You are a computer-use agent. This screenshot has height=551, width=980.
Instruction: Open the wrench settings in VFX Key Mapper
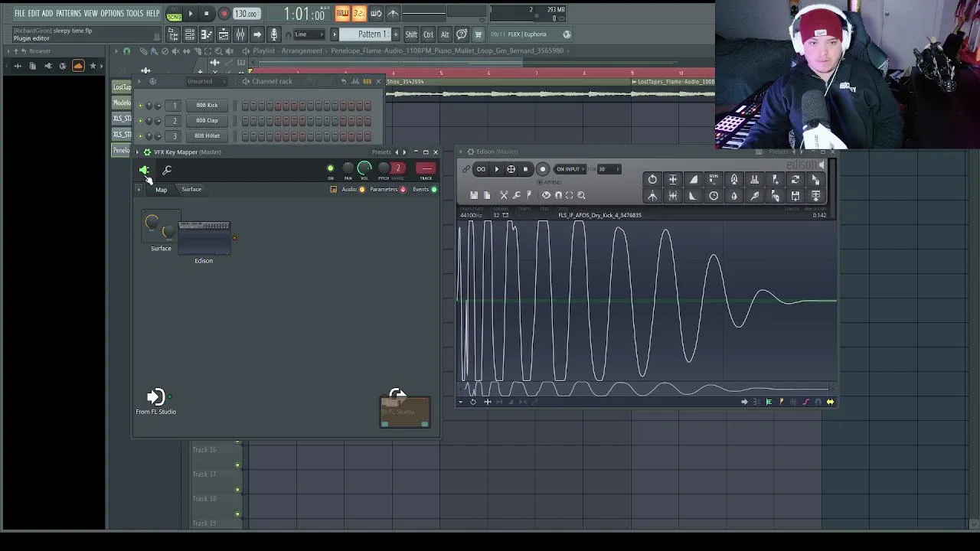[167, 170]
